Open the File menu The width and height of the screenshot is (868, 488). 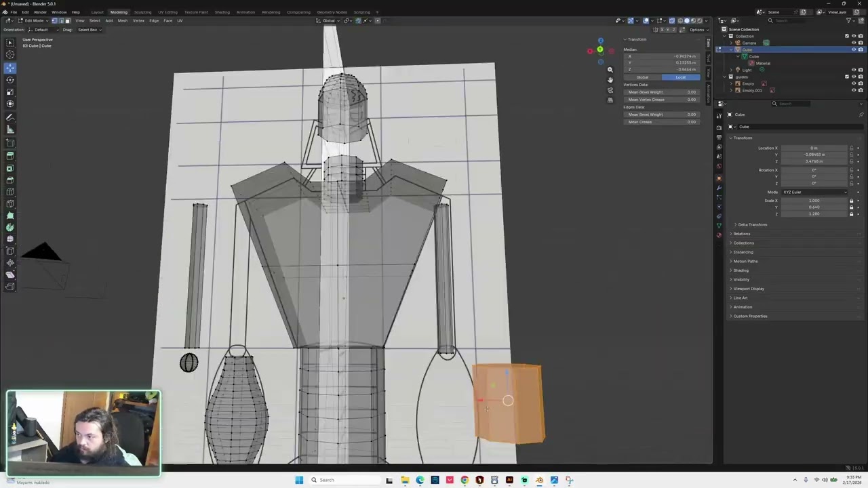pos(14,12)
